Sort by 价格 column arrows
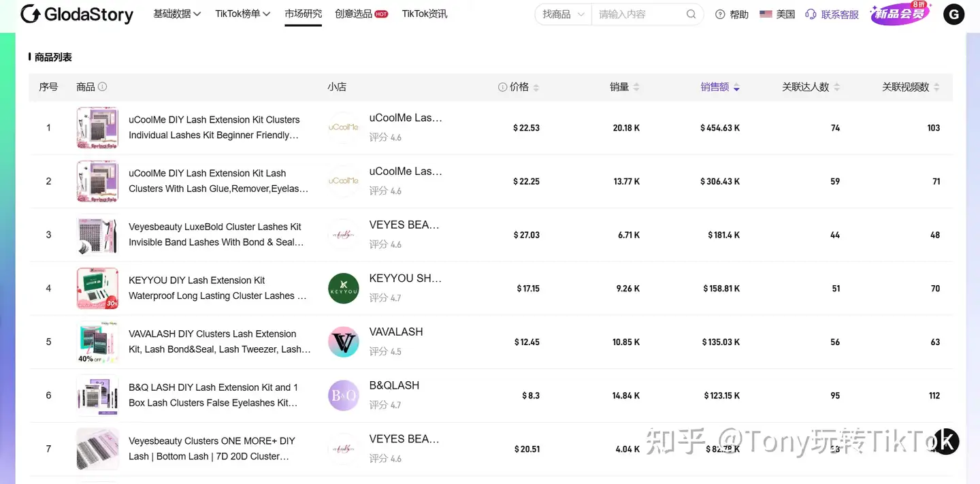Image resolution: width=980 pixels, height=484 pixels. (x=536, y=87)
